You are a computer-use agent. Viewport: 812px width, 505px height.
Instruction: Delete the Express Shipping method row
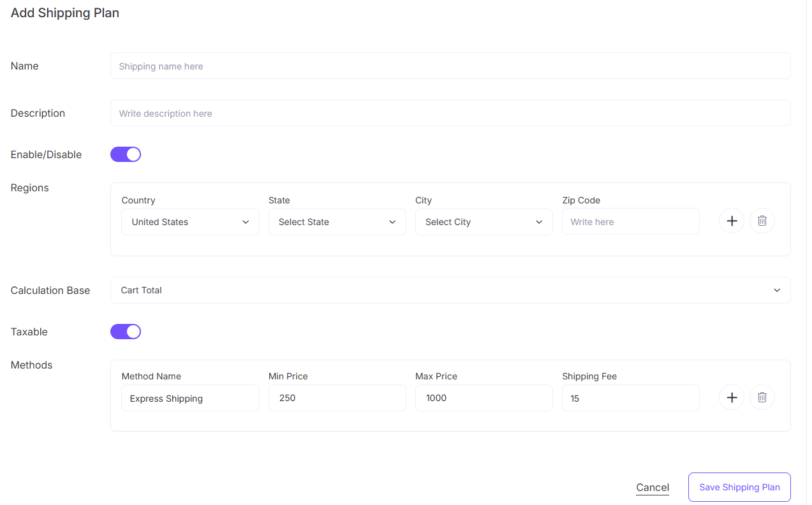coord(762,397)
